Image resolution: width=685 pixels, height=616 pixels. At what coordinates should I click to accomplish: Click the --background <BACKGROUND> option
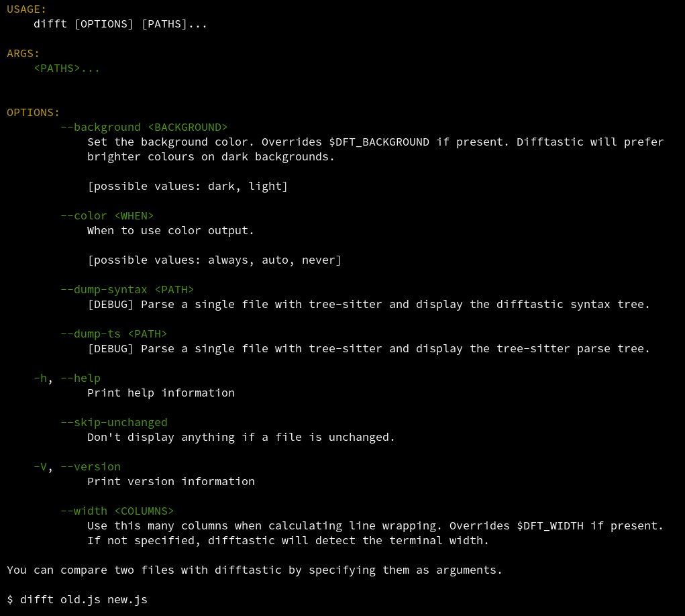[x=144, y=127]
